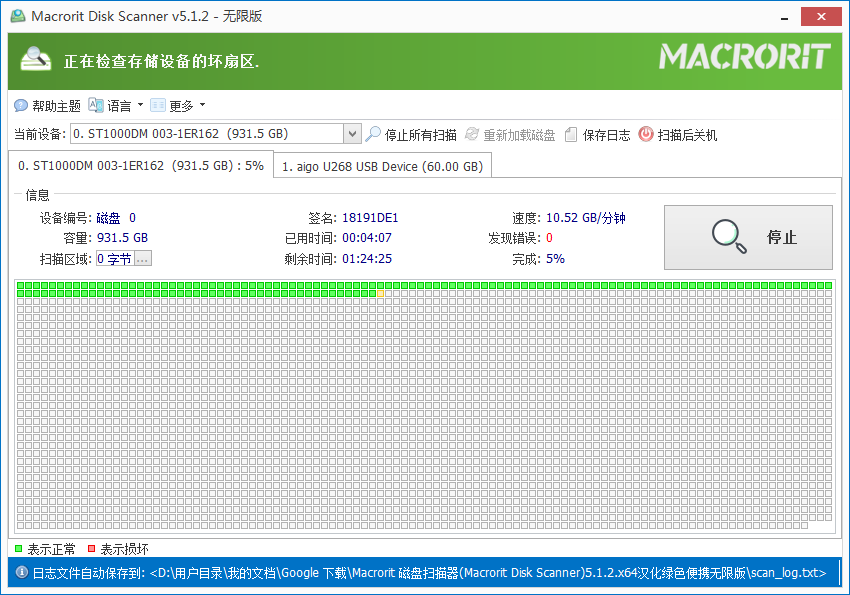This screenshot has height=595, width=850.
Task: Click the 重新加载磁盘 reload icon
Action: (472, 135)
